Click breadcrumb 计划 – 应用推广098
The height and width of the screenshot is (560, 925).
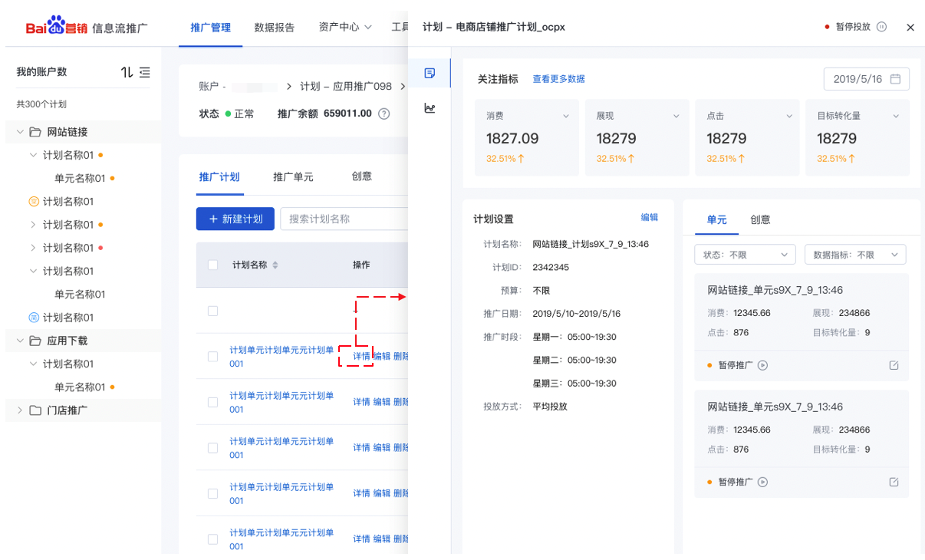point(346,86)
